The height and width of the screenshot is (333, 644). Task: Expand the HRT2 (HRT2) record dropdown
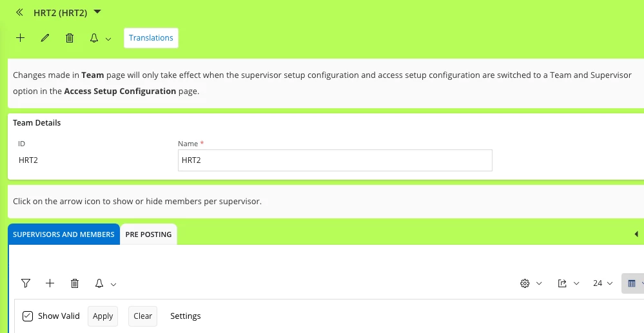[x=97, y=12]
